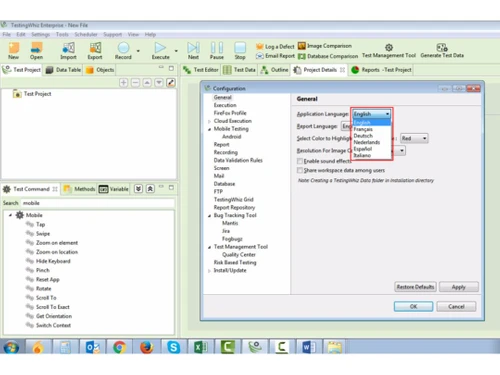Viewport: 500px width, 375px height.
Task: Collapse the Mobile Testing tree node
Action: click(209, 129)
